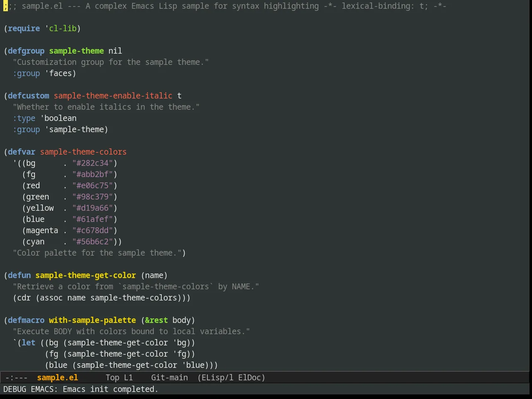Place cursor on 'require' keyword
The width and height of the screenshot is (532, 399).
pos(24,28)
